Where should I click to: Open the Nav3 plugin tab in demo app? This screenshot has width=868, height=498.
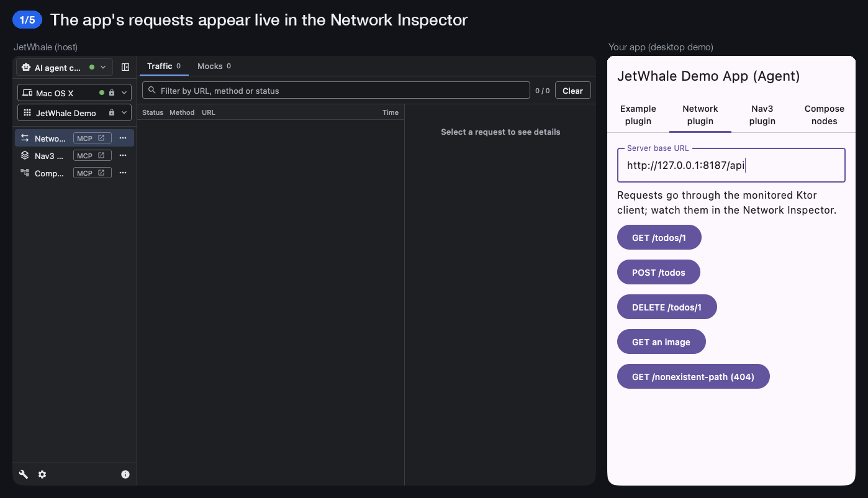point(762,115)
